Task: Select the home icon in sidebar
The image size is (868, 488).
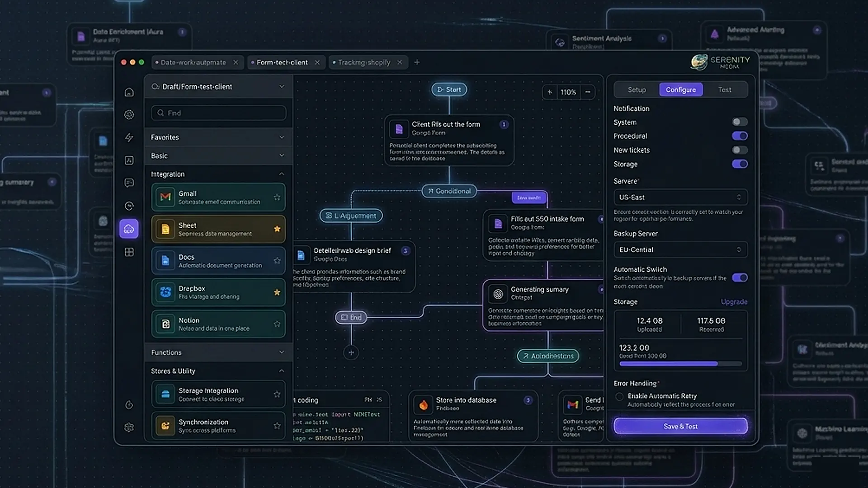Action: pyautogui.click(x=129, y=92)
